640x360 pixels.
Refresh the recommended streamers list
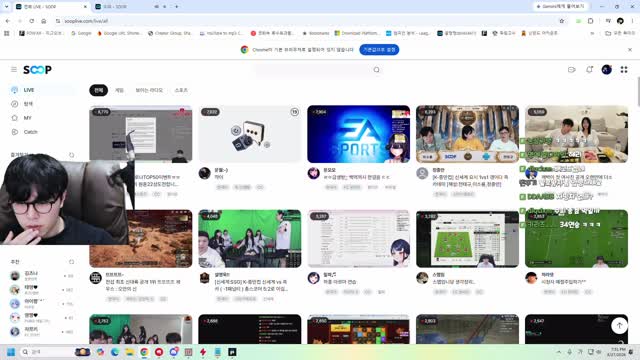pyautogui.click(x=71, y=262)
